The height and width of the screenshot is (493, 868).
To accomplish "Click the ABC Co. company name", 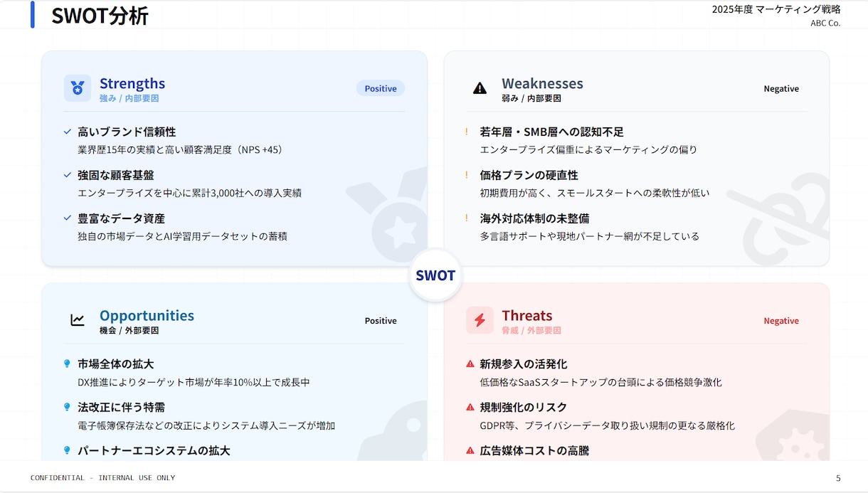I will point(825,23).
